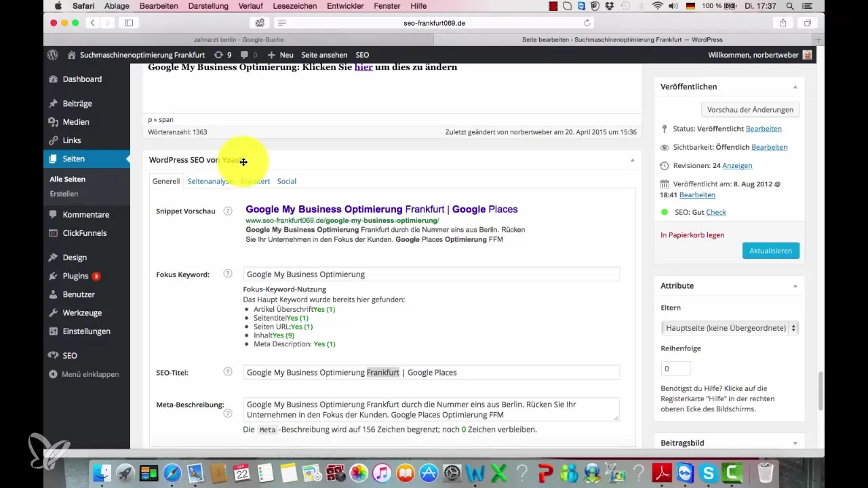Screen dimensions: 868x488
Task: Click into the SEO-Titel field
Action: pyautogui.click(x=431, y=372)
